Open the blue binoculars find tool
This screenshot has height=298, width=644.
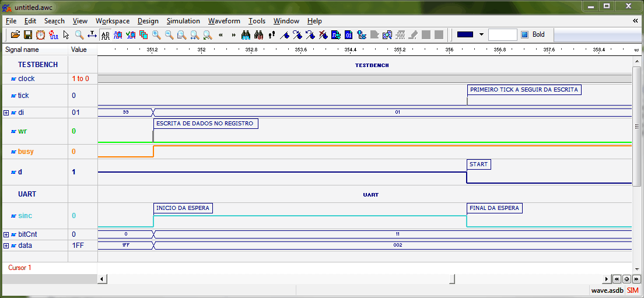[246, 35]
